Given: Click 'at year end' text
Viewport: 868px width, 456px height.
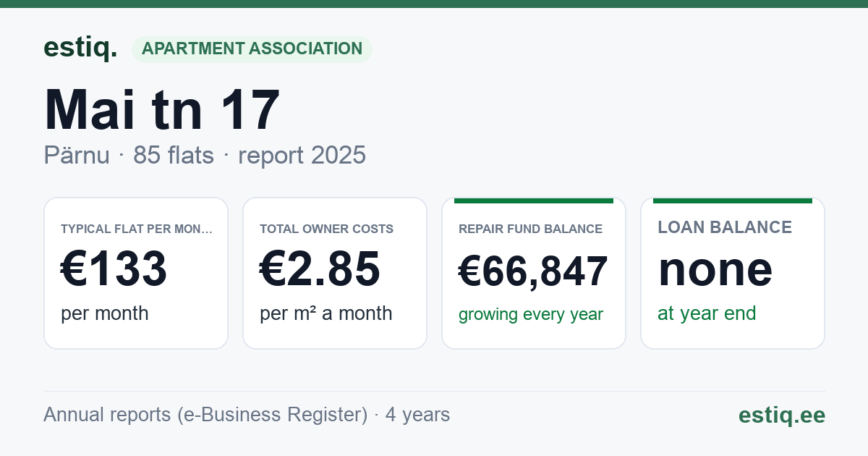Looking at the screenshot, I should tap(707, 313).
